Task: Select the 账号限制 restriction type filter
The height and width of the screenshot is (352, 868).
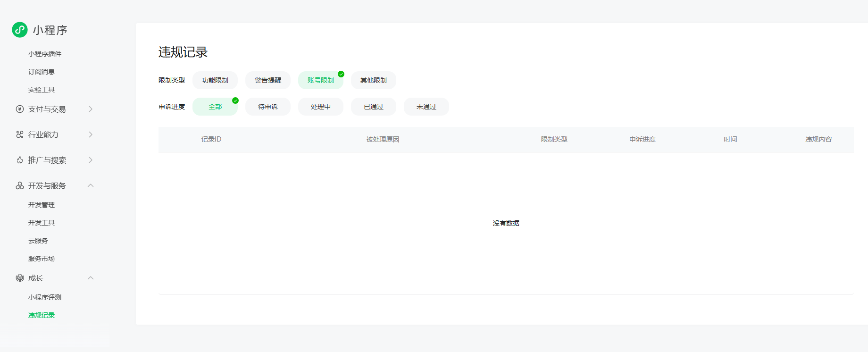Action: coord(321,80)
